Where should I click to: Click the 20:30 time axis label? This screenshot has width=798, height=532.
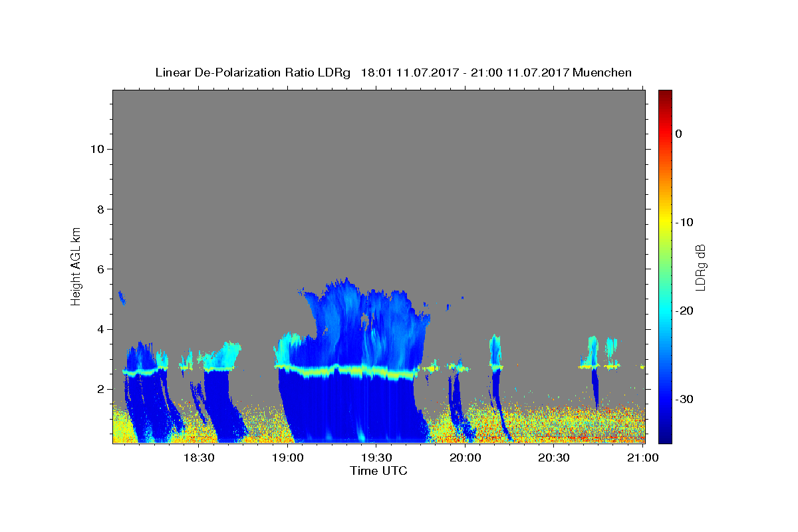click(554, 458)
